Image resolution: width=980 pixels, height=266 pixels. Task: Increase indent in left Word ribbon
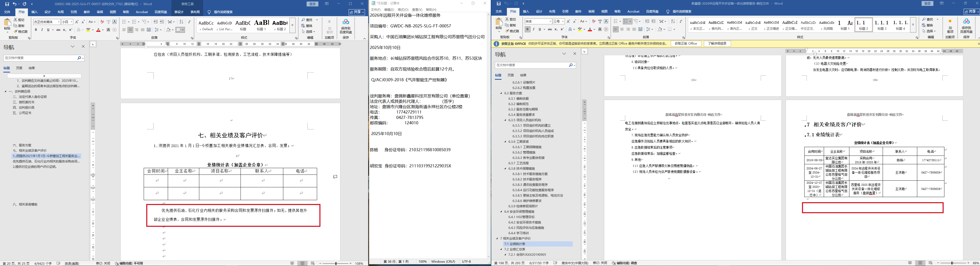(x=162, y=22)
